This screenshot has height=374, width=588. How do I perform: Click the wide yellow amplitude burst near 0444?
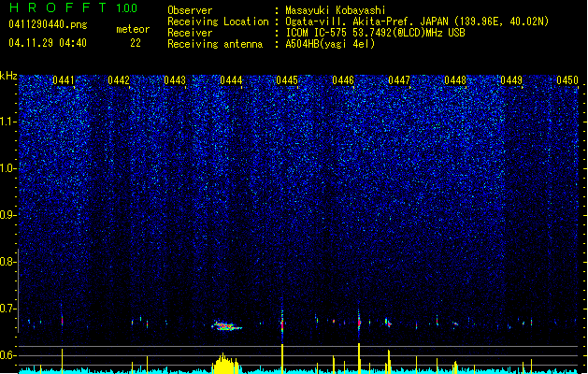pos(225,363)
